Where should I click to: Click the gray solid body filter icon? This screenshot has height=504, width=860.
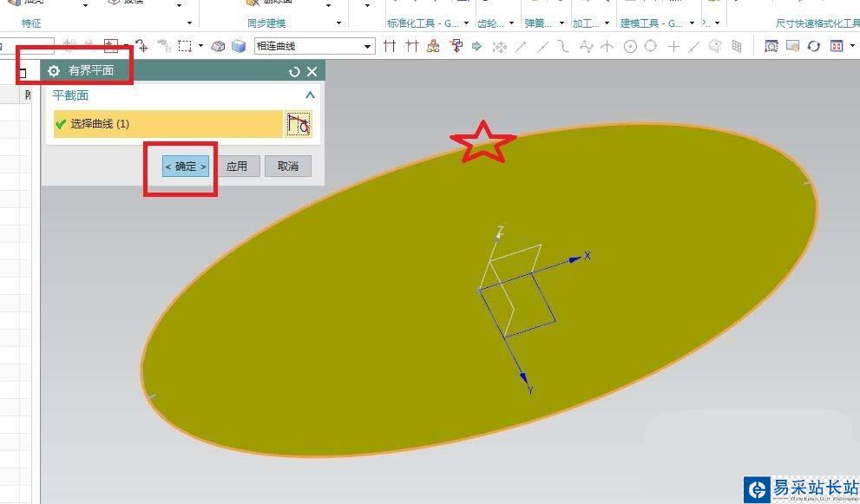218,46
